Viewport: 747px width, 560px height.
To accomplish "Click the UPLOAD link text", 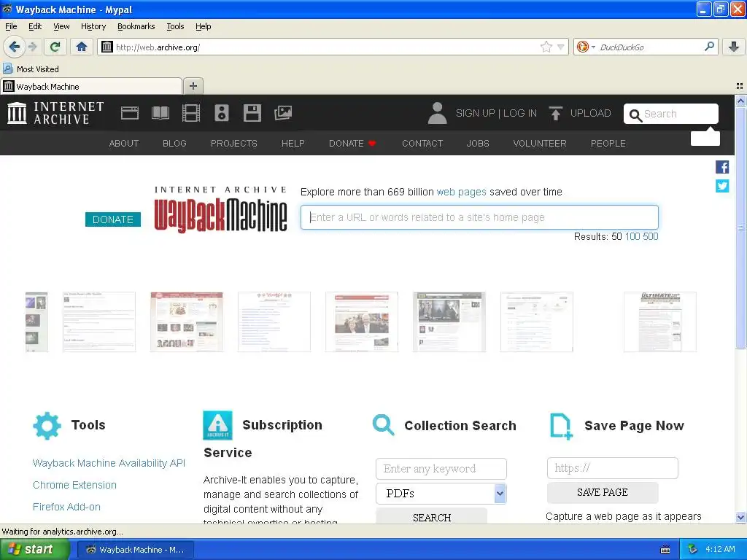I will click(x=590, y=113).
